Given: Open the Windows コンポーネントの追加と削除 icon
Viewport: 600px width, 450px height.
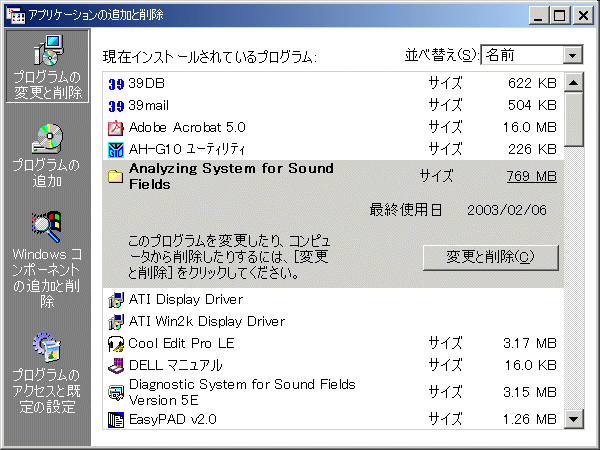Looking at the screenshot, I should pyautogui.click(x=47, y=227).
